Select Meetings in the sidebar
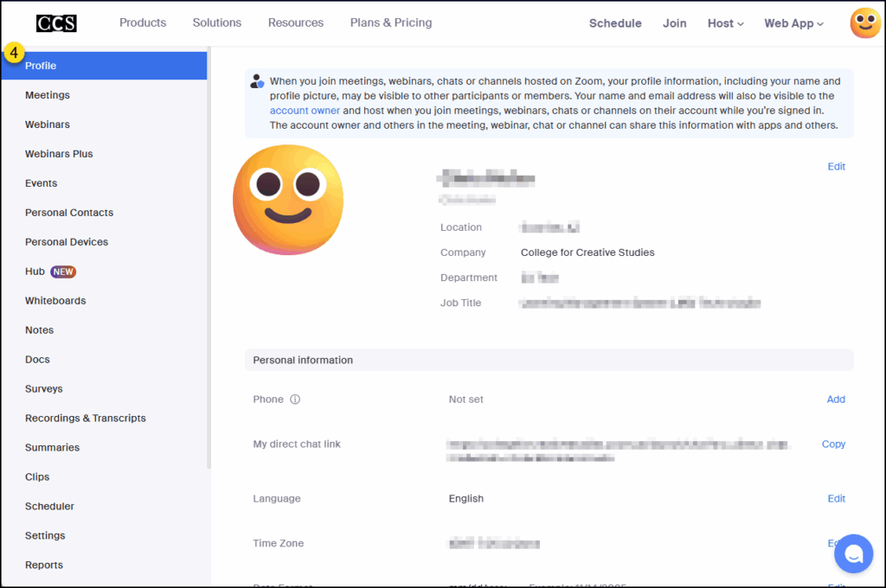Image resolution: width=886 pixels, height=588 pixels. click(47, 95)
